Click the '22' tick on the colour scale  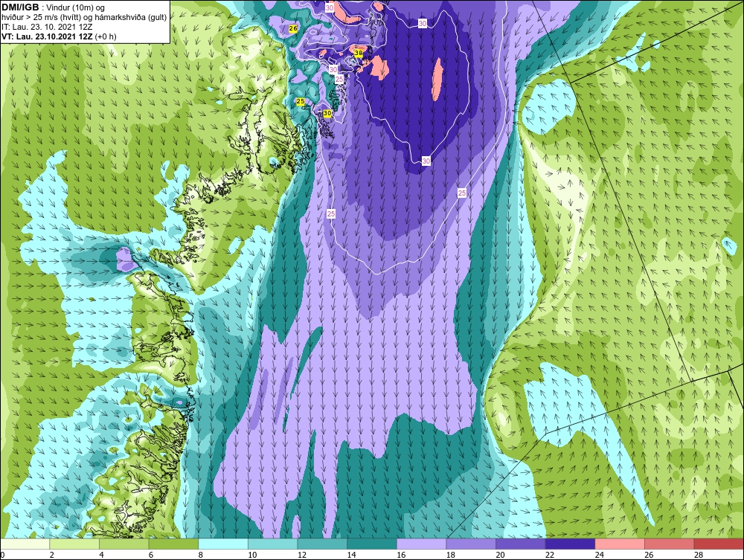coord(550,555)
